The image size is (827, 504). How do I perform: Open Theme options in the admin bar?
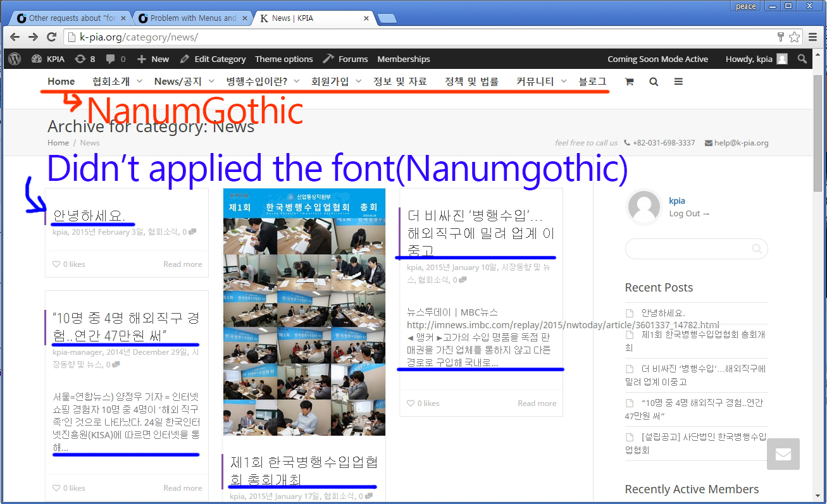click(x=283, y=59)
